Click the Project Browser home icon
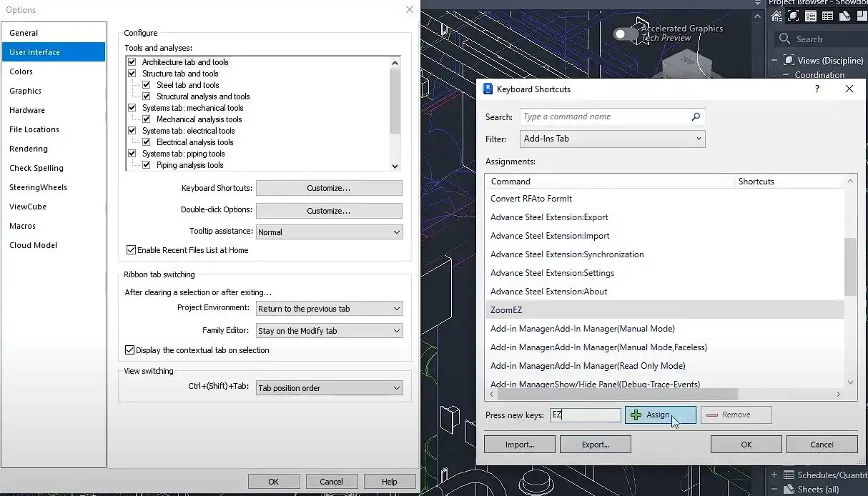 (x=776, y=16)
